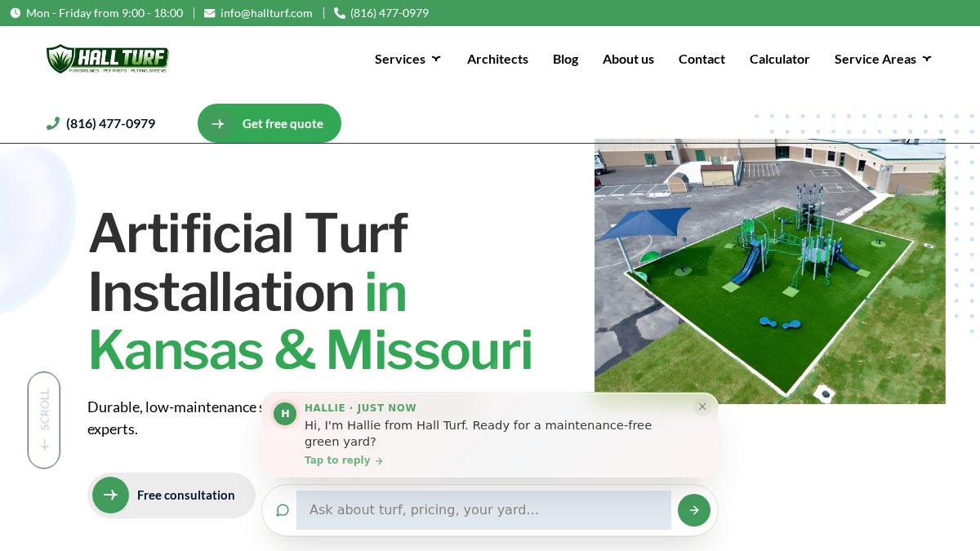Open the Contact page
980x551 pixels.
pos(702,59)
